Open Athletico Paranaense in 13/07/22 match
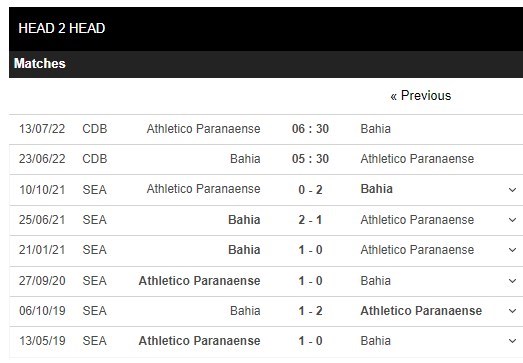 (x=203, y=129)
